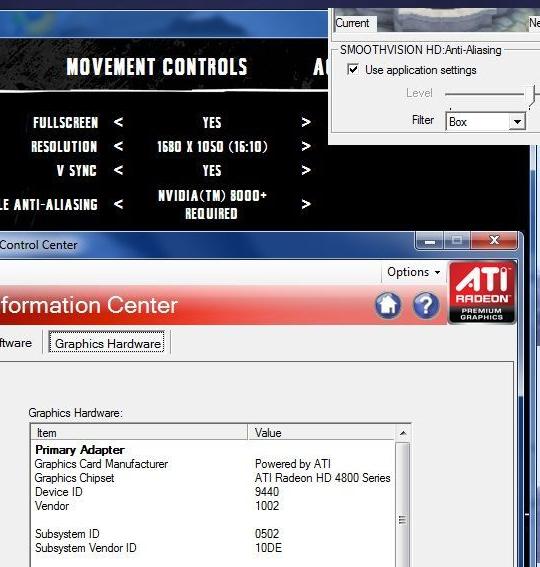Select the Vendor row
The height and width of the screenshot is (567, 540).
click(213, 506)
